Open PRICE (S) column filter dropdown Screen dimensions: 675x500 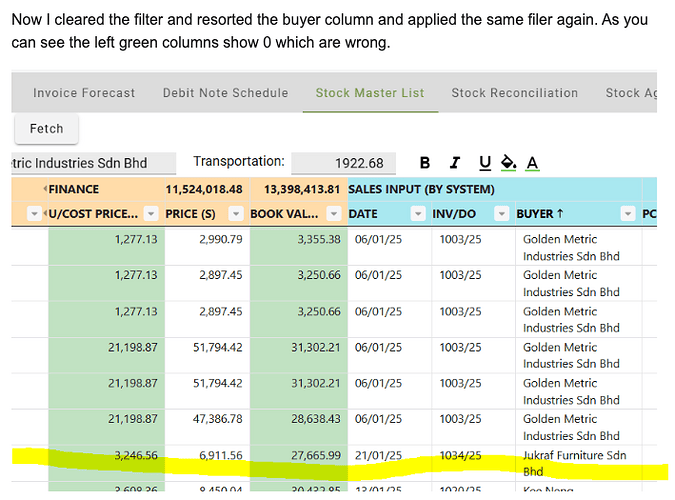pos(236,214)
